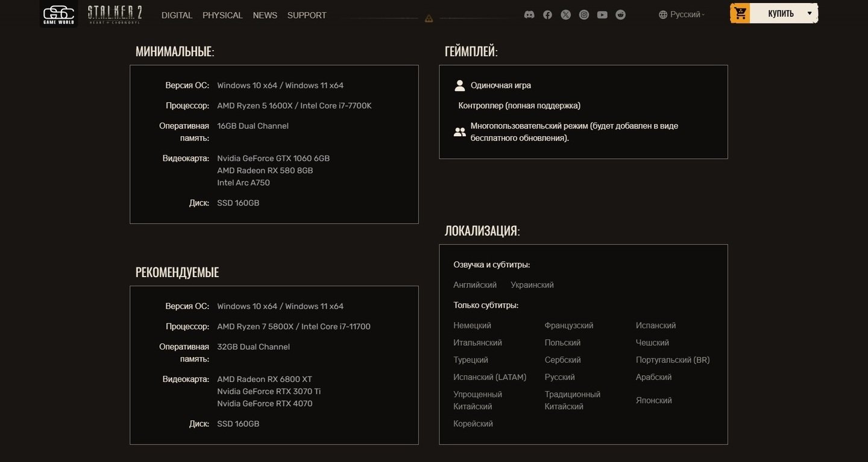The width and height of the screenshot is (868, 462).
Task: Expand the arrow on the КУПИТЬ button
Action: pyautogui.click(x=810, y=13)
